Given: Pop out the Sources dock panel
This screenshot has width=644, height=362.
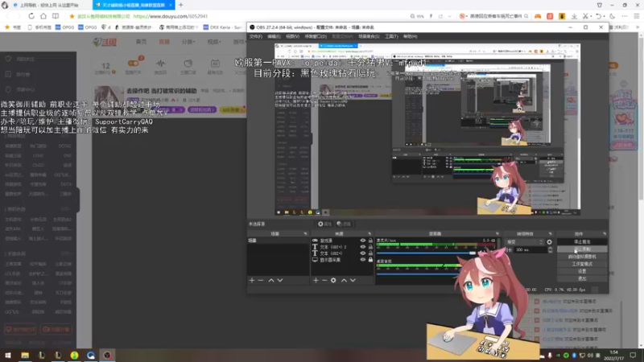Looking at the screenshot, I should coord(369,233).
